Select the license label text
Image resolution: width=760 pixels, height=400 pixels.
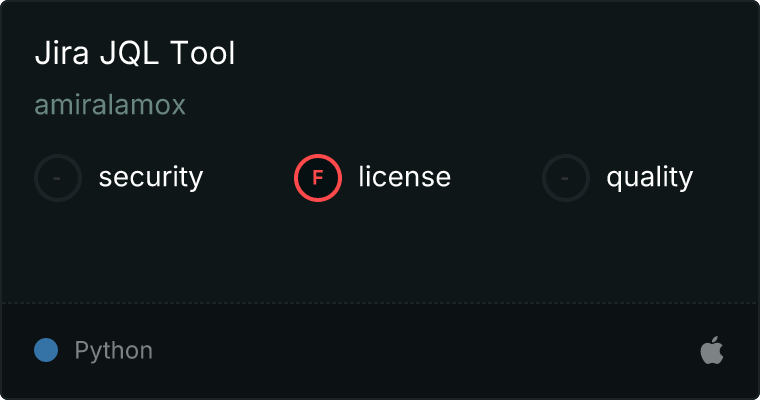pyautogui.click(x=404, y=178)
